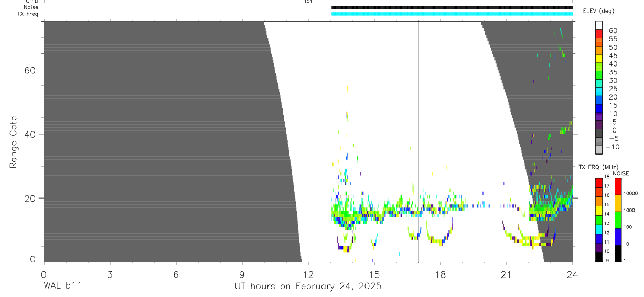The width and height of the screenshot is (644, 297).
Task: Click the '6' tick on the UT hours axis
Action: click(x=176, y=274)
